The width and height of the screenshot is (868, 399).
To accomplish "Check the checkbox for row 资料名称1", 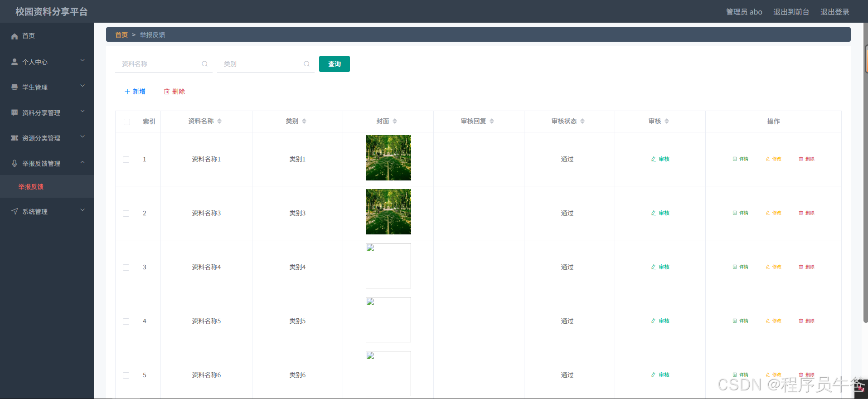I will pos(126,160).
